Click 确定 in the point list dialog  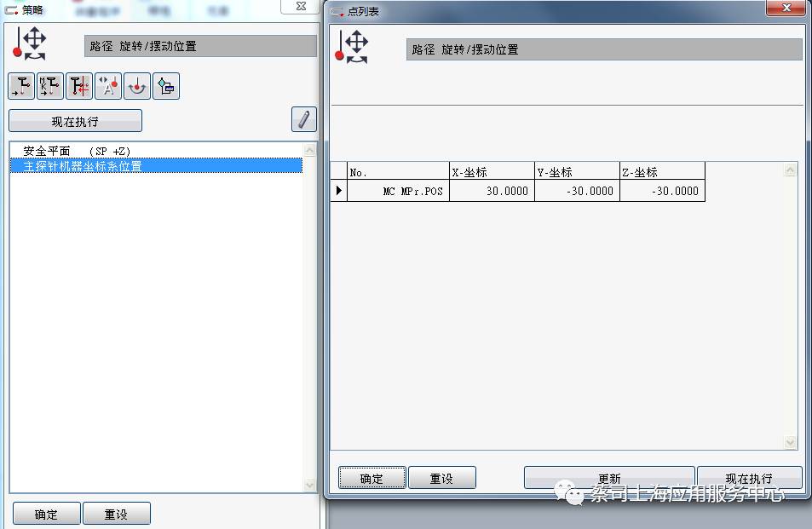[x=371, y=478]
